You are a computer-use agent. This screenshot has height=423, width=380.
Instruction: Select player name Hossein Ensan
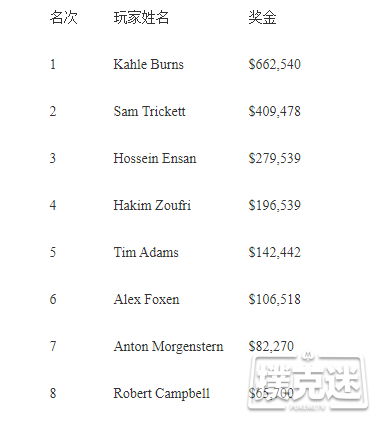coord(155,158)
